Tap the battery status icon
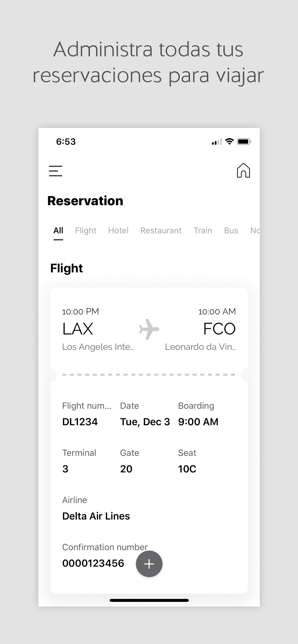Viewport: 298px width, 644px height. tap(244, 142)
